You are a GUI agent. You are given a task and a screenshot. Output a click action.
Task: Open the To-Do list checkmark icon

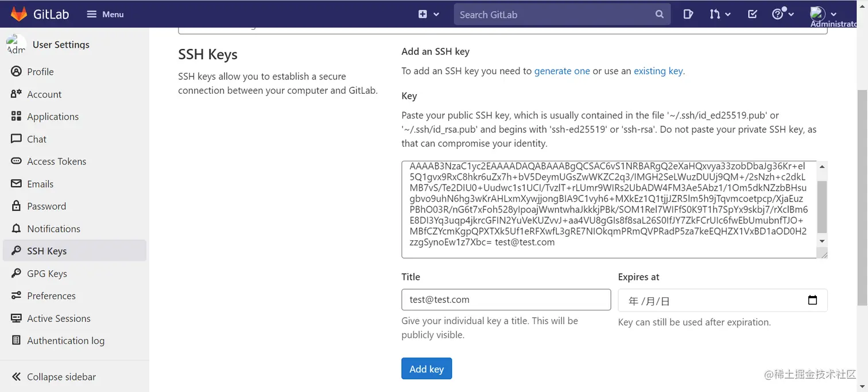(752, 14)
